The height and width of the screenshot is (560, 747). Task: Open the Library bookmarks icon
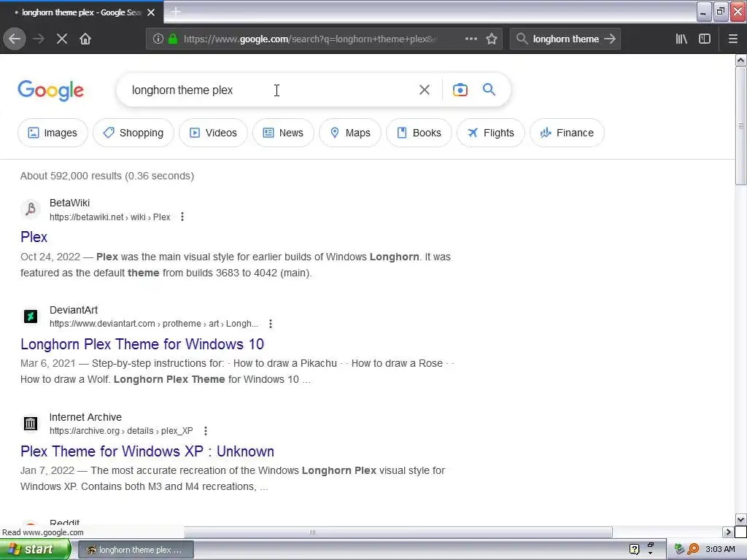pos(681,39)
